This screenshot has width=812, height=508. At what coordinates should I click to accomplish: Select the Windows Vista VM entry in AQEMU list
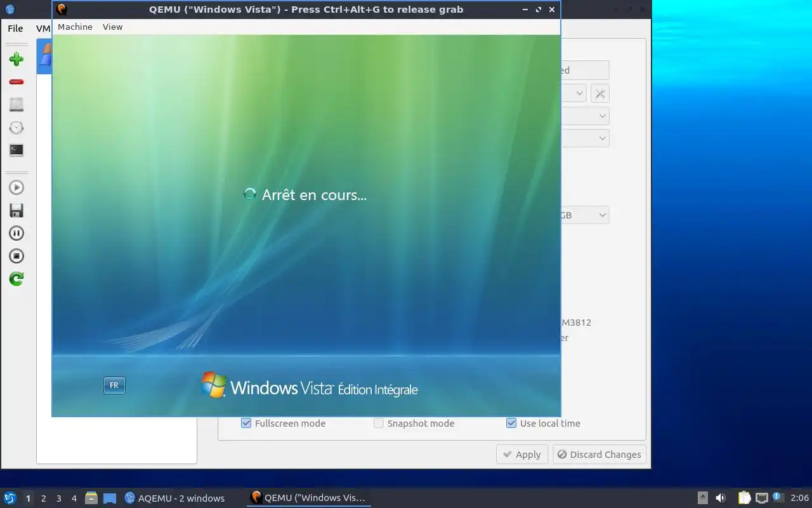click(44, 57)
